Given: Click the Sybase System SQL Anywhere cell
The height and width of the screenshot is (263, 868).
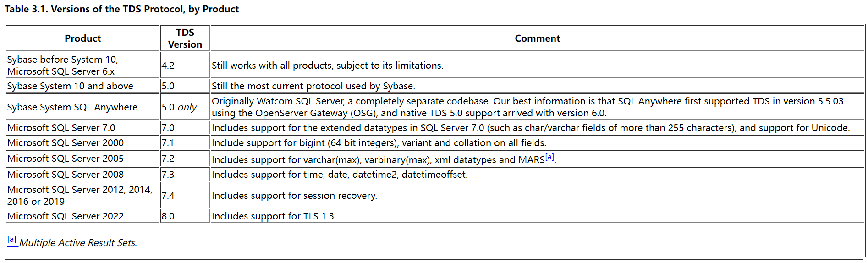Looking at the screenshot, I should tap(82, 107).
